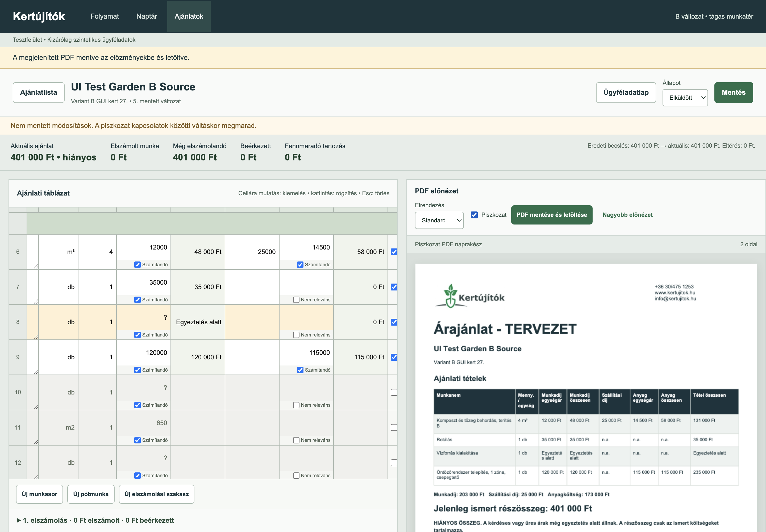Switch to the Folyamat tab
The height and width of the screenshot is (532, 766).
[105, 16]
